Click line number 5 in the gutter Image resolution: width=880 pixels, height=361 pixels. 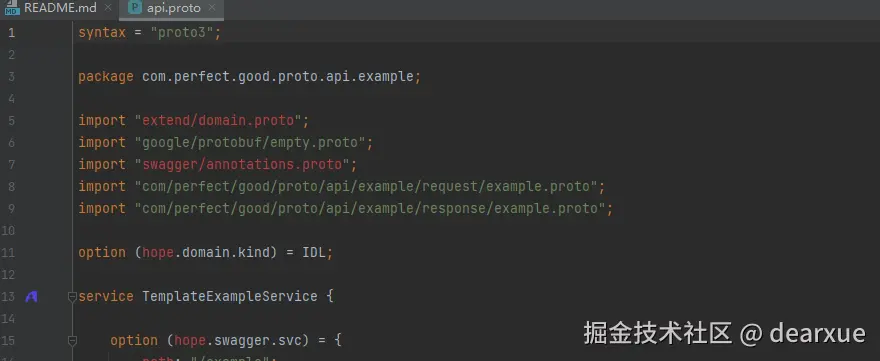(x=11, y=121)
